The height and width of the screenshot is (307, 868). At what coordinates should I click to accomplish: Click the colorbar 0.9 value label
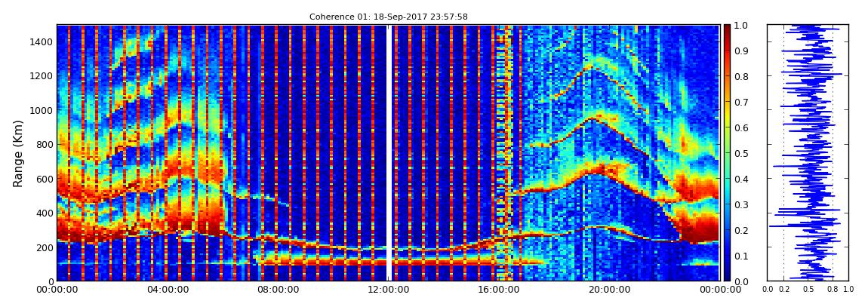point(743,51)
